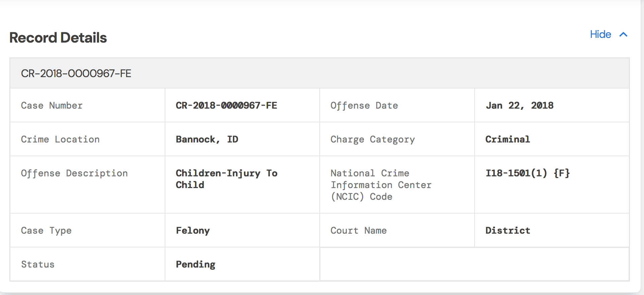Select the Bannock, ID location value

[207, 139]
